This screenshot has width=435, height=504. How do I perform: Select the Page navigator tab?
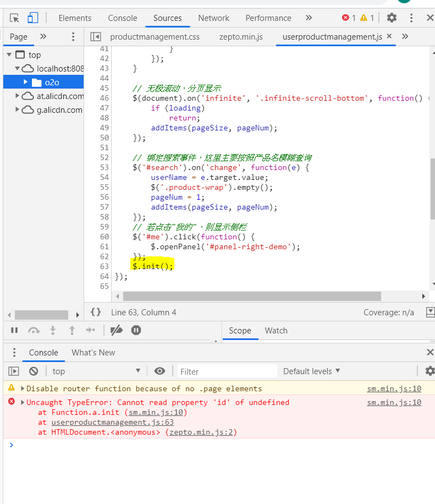point(19,37)
